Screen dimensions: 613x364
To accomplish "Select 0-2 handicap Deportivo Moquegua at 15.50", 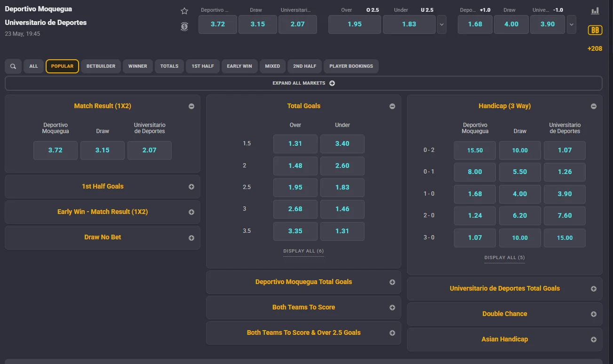I will tap(475, 150).
